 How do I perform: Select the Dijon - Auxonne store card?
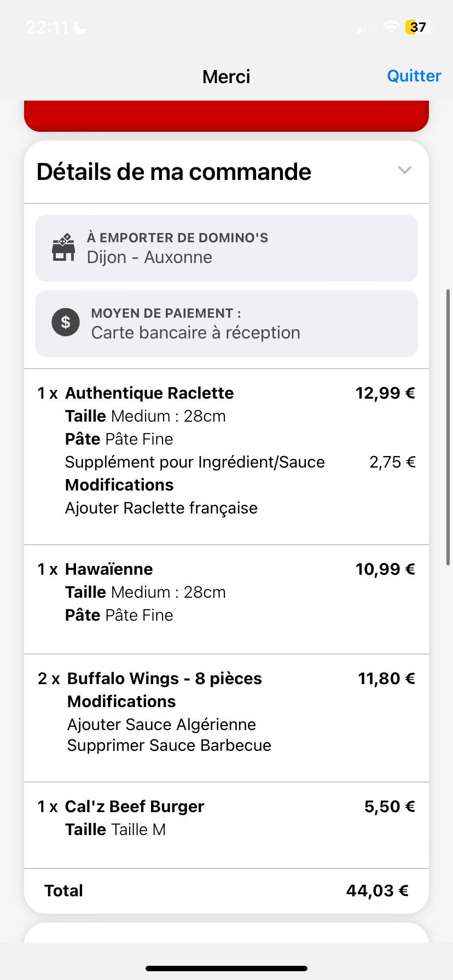point(226,248)
